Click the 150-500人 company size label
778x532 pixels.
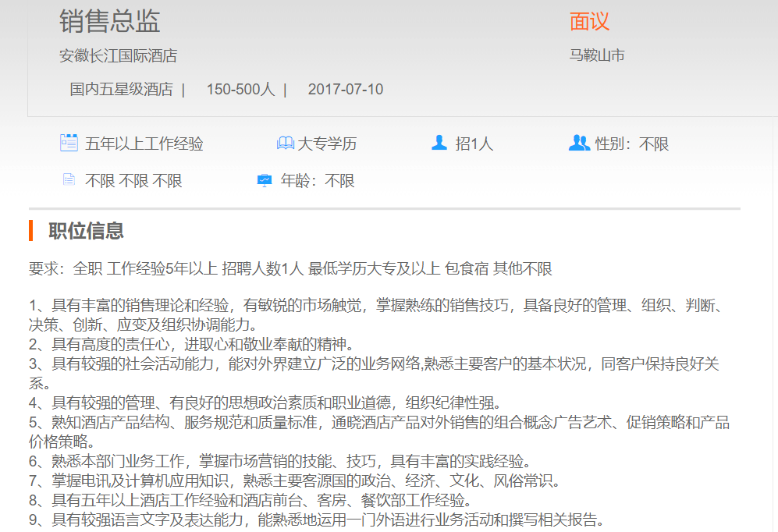[x=240, y=89]
